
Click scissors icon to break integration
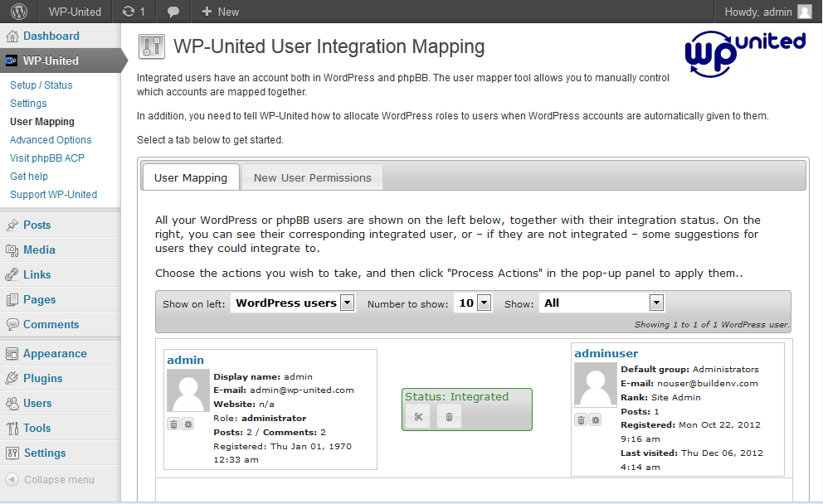[418, 417]
